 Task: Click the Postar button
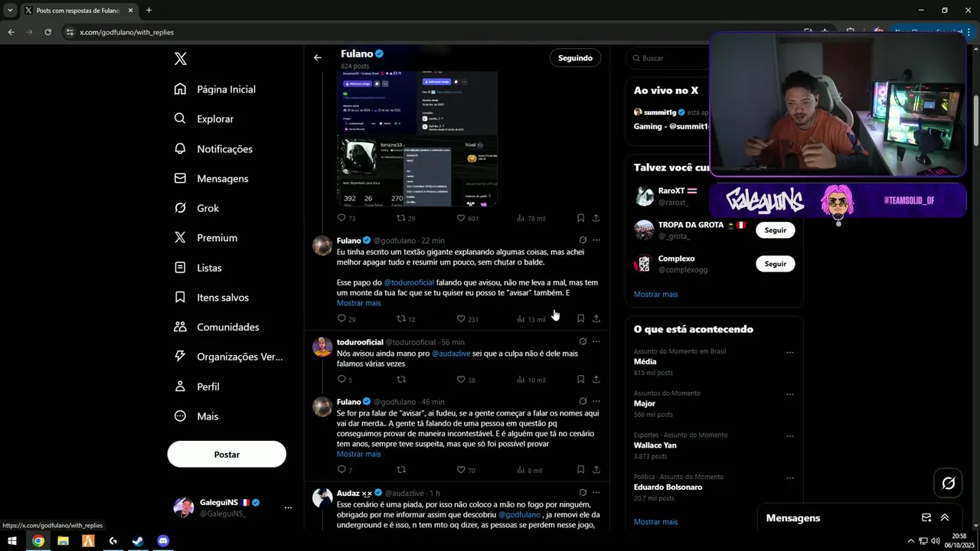tap(227, 454)
